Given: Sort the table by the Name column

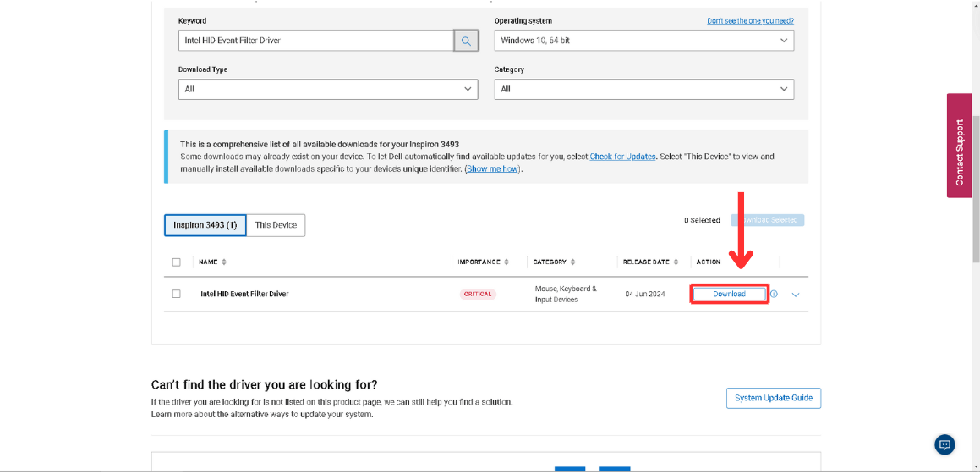Looking at the screenshot, I should pyautogui.click(x=224, y=262).
